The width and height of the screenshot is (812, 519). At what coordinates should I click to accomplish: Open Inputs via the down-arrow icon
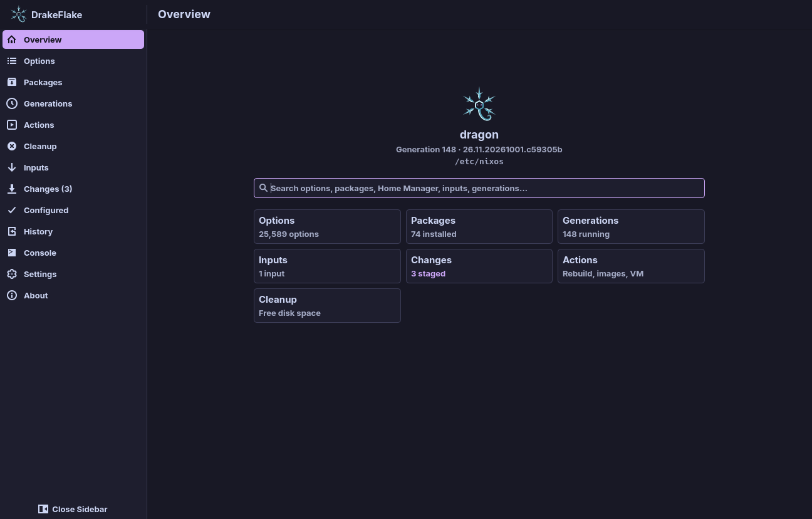(12, 167)
